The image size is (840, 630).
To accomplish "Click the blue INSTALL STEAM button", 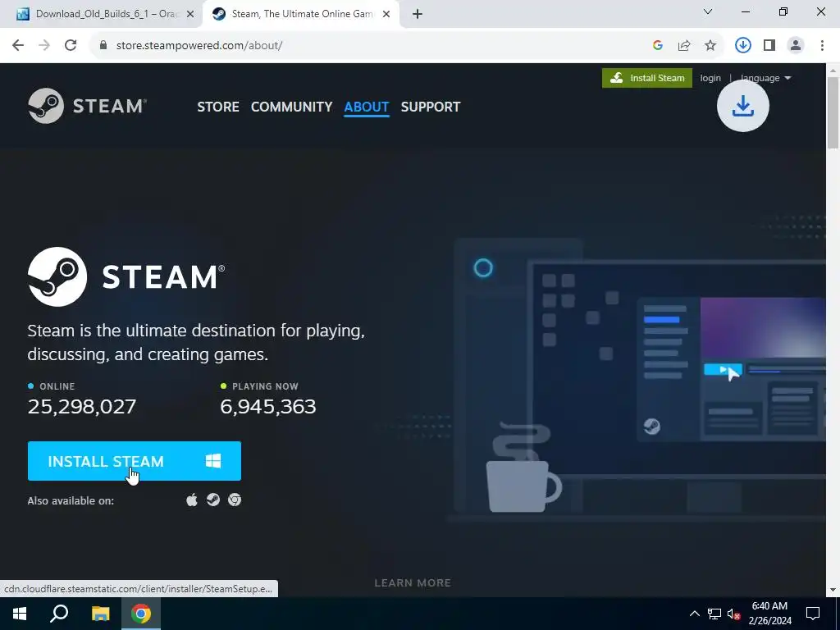I will coord(134,461).
